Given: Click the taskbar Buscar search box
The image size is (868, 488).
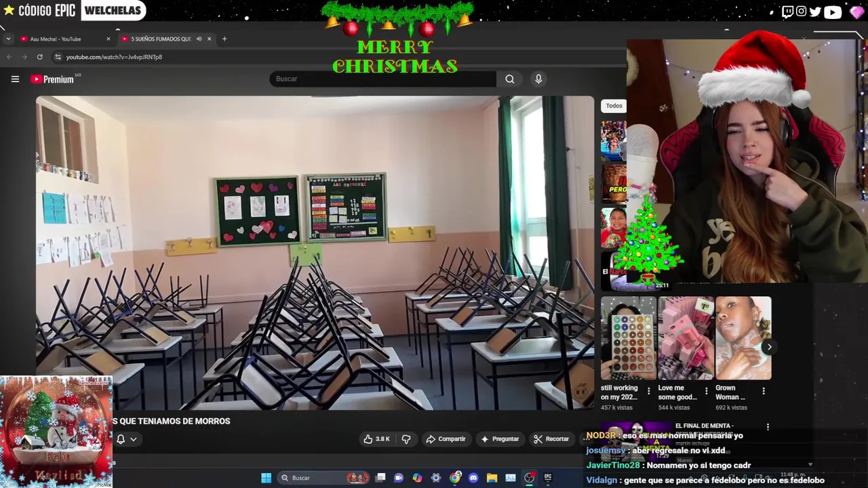Looking at the screenshot, I should click(x=323, y=478).
